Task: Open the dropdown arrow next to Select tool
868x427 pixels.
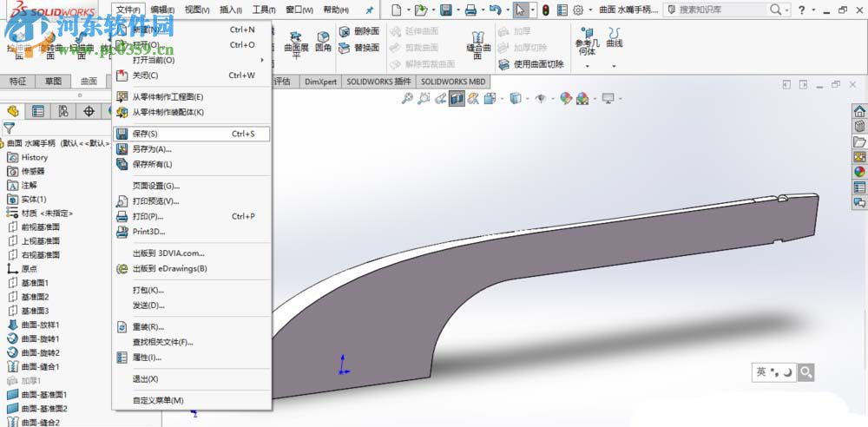Action: (x=533, y=10)
